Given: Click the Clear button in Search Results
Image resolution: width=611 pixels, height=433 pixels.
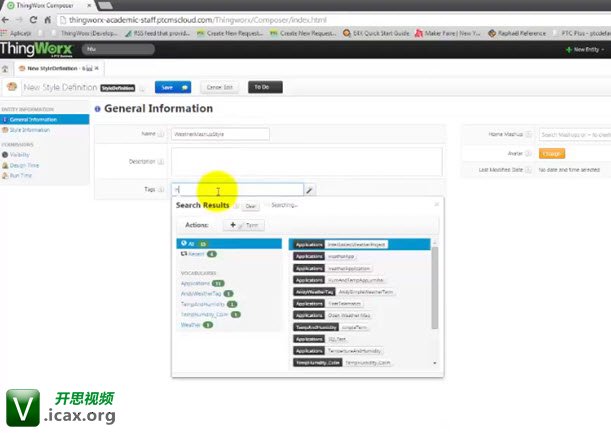Looking at the screenshot, I should 251,206.
